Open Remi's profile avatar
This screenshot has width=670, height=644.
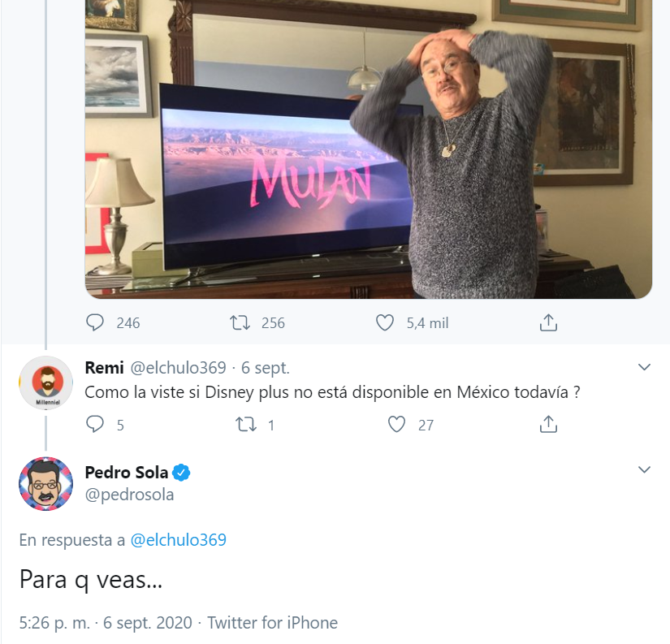click(x=42, y=381)
